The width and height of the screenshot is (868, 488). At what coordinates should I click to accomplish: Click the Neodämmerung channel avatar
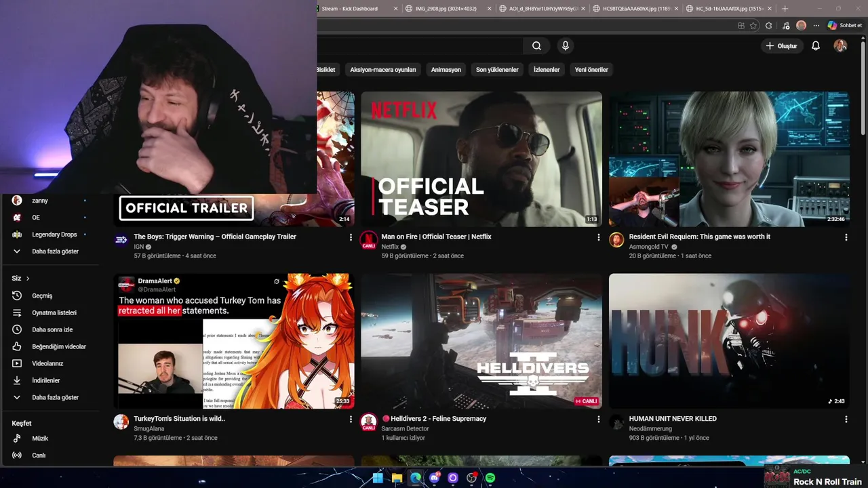click(616, 422)
